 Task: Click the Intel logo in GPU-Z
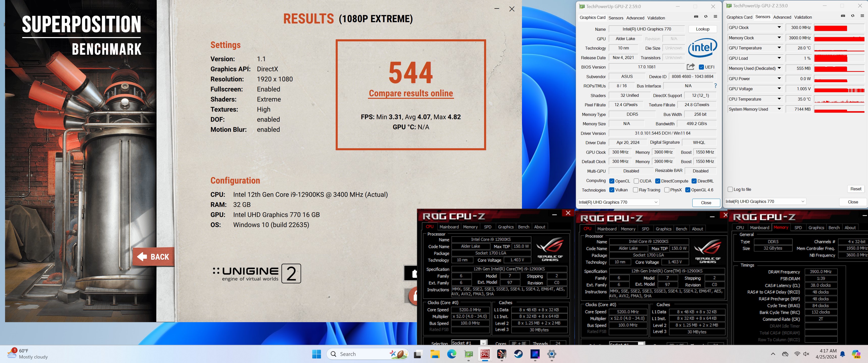click(x=703, y=48)
